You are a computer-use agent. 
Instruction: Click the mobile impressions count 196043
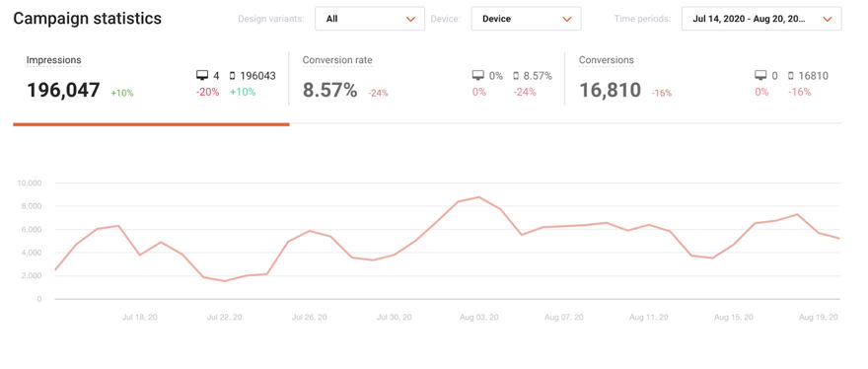257,76
